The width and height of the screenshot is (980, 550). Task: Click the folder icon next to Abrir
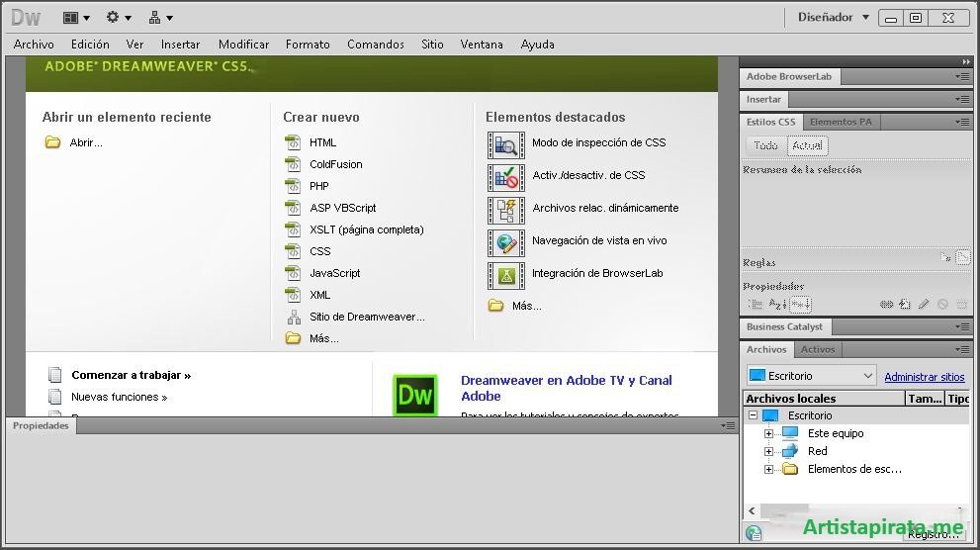tap(53, 142)
